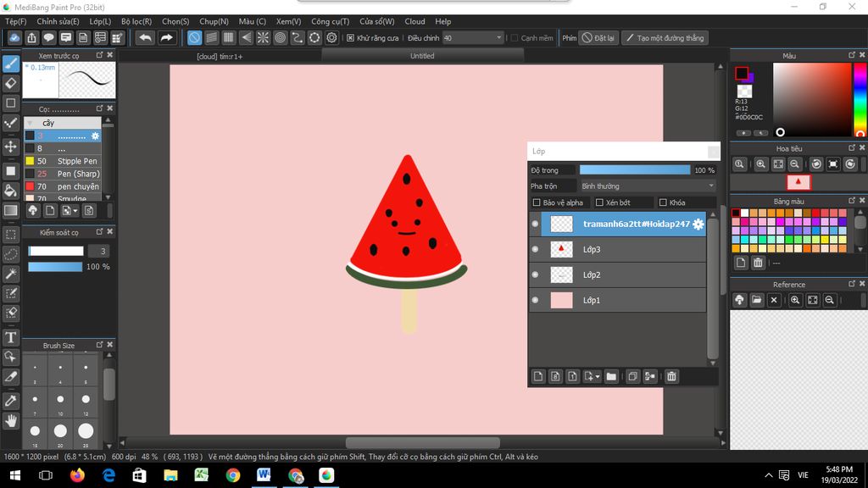Activate the Hand pan tool

[11, 420]
